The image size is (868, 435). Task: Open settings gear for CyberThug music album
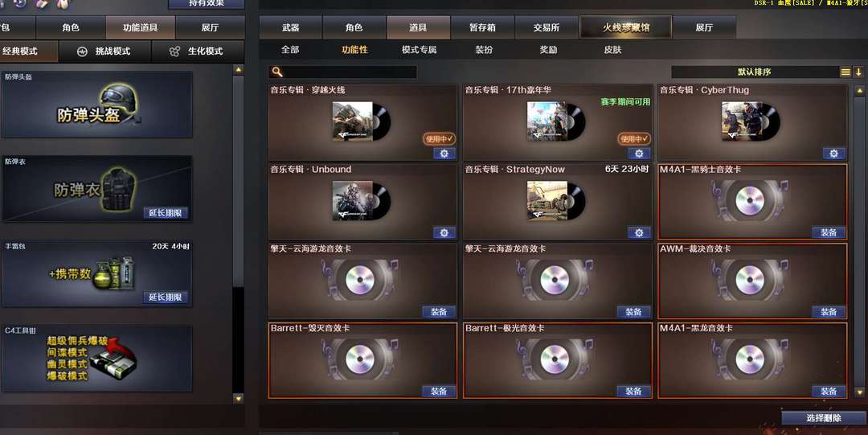[x=833, y=154]
